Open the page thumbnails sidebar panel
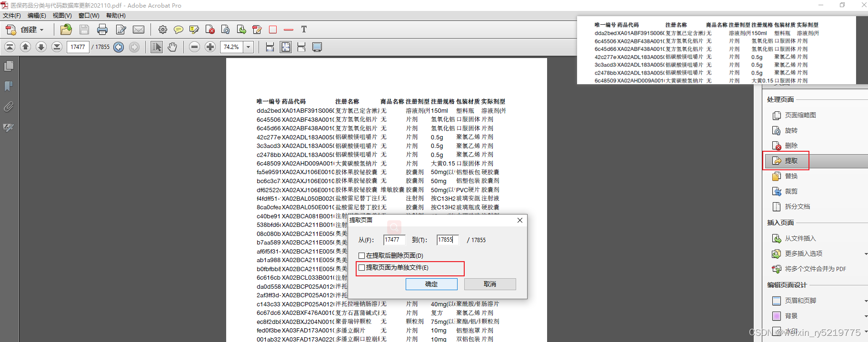Viewport: 868px width, 342px height. point(9,66)
